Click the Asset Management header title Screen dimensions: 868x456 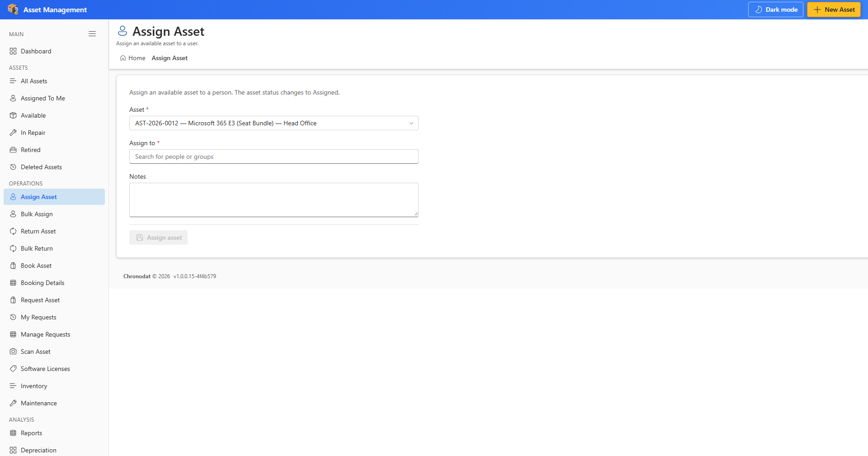click(55, 9)
